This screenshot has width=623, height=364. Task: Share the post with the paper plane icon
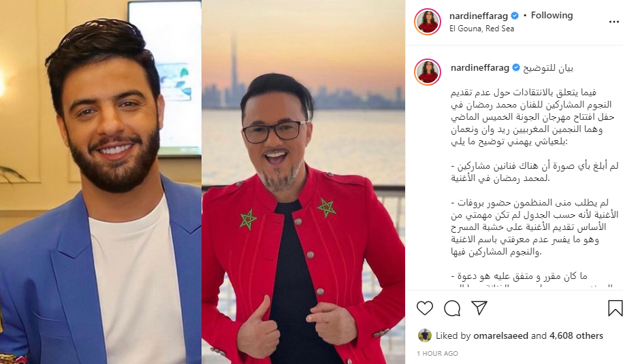click(479, 308)
